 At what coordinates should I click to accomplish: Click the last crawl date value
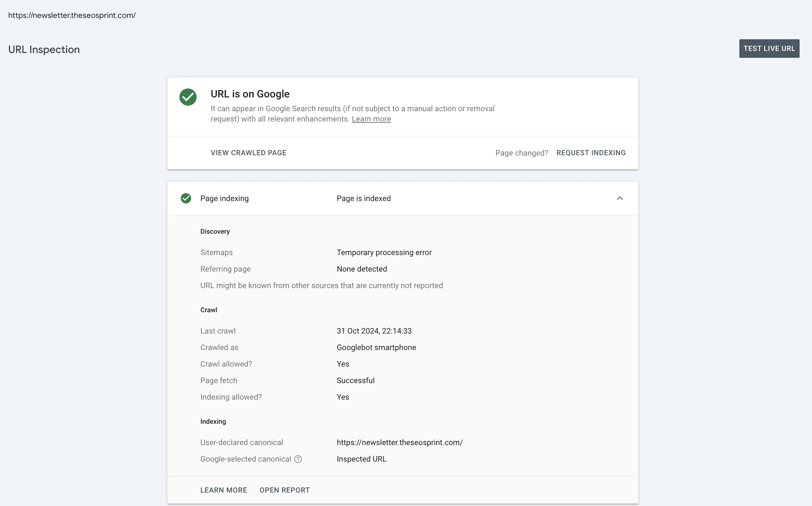point(374,331)
